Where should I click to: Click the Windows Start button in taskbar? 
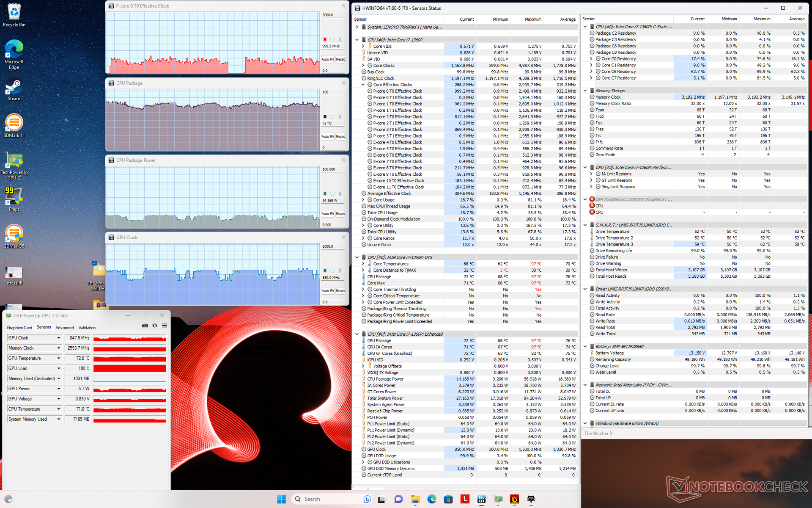pyautogui.click(x=281, y=499)
